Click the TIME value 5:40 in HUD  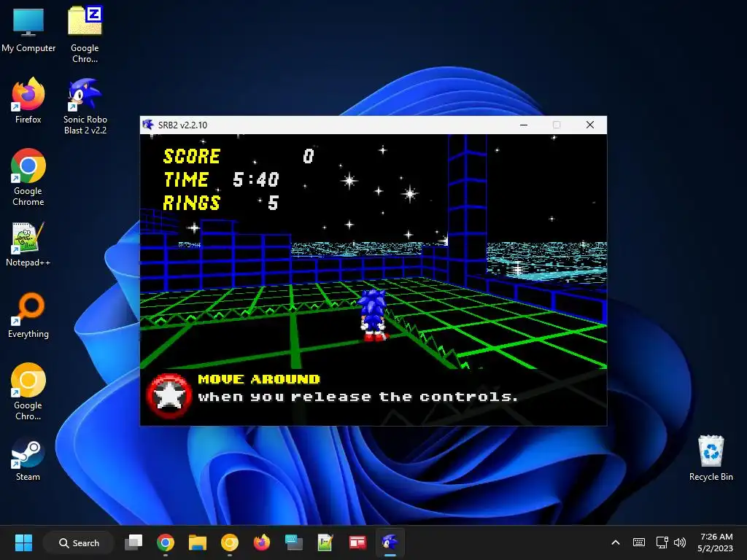tap(256, 179)
